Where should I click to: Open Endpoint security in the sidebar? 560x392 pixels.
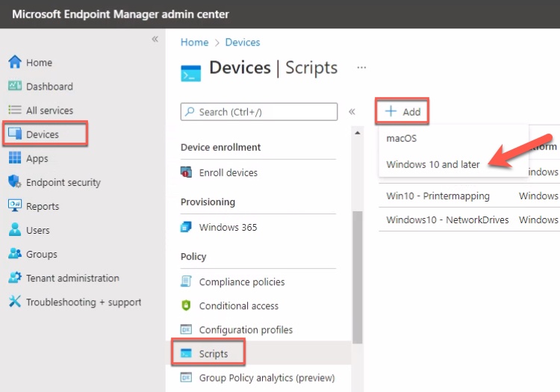coord(63,182)
